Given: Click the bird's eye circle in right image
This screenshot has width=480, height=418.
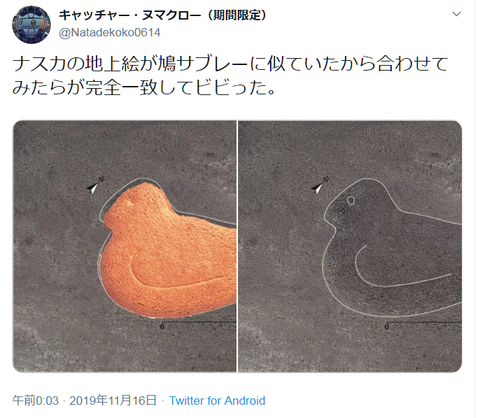Looking at the screenshot, I should [351, 200].
